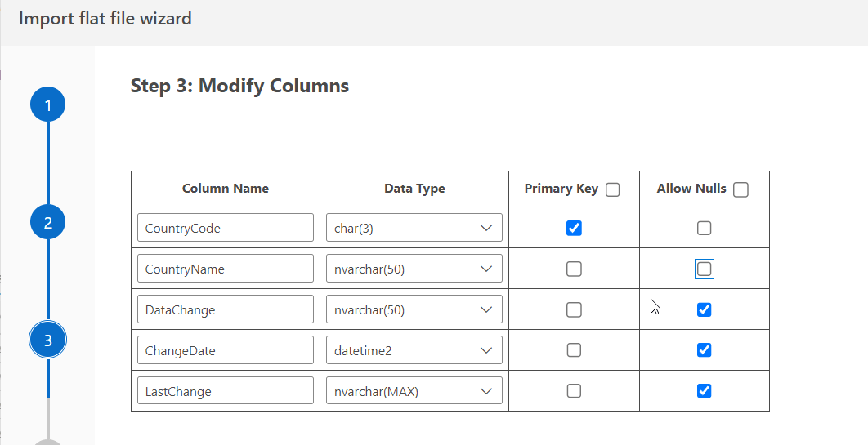Open nvarchar(MAX) data type dropdown
This screenshot has width=868, height=445.
tap(414, 391)
